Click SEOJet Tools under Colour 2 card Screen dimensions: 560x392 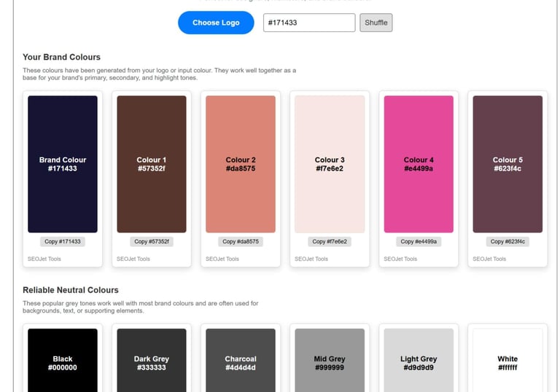pos(222,259)
